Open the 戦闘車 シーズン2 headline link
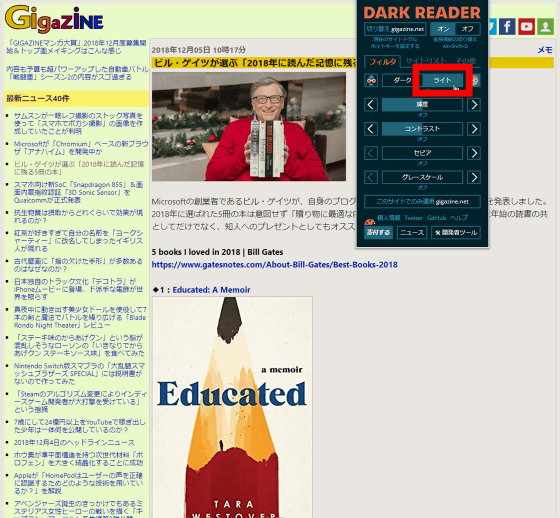This screenshot has height=518, width=560. click(77, 73)
